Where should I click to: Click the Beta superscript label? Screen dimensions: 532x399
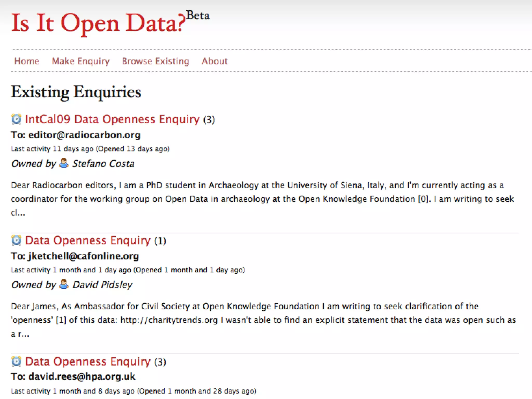click(x=198, y=16)
